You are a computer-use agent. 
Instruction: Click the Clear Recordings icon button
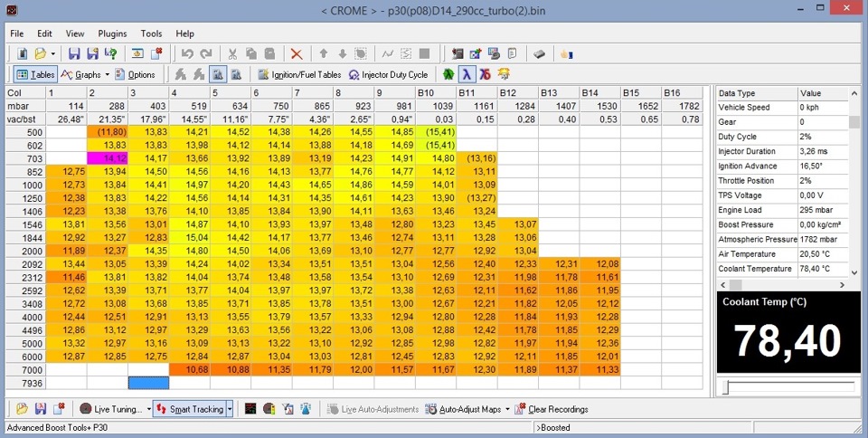[x=552, y=409]
